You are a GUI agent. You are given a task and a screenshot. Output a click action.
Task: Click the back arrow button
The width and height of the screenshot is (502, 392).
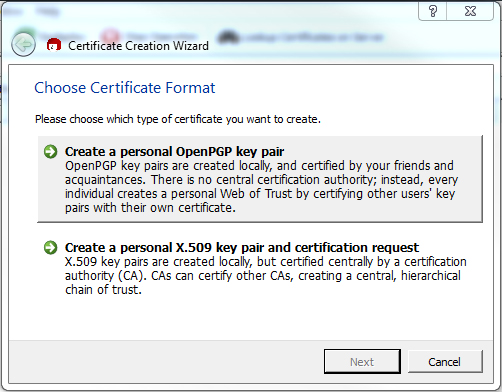[x=23, y=44]
